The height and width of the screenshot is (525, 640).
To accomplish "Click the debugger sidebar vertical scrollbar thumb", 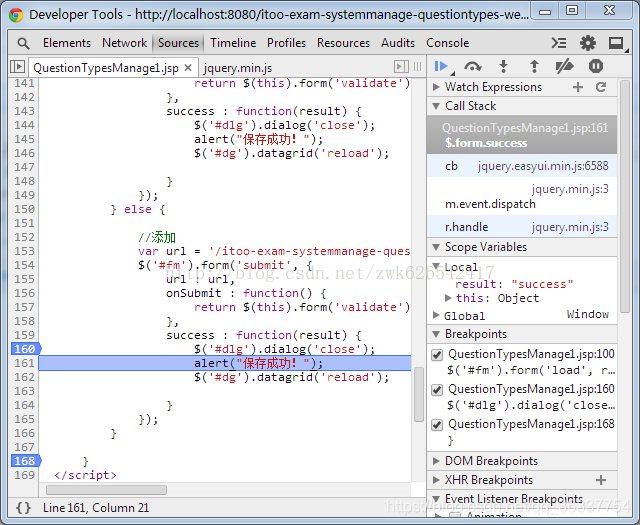I will [x=624, y=196].
